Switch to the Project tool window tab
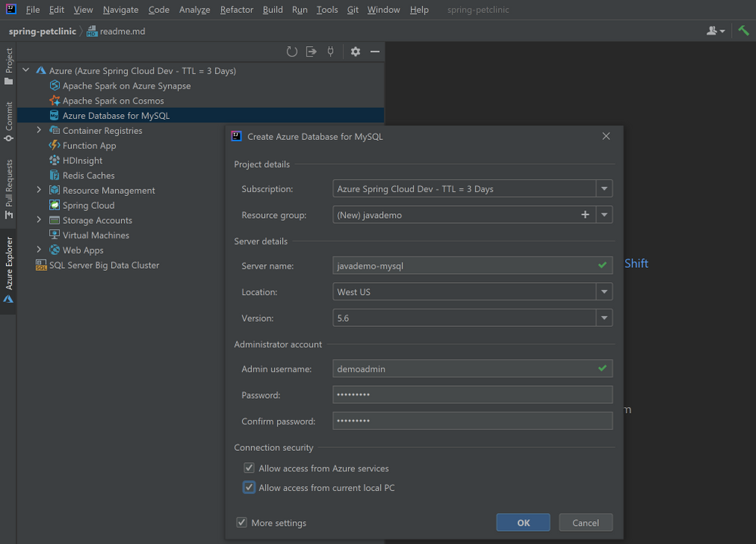 click(x=8, y=67)
